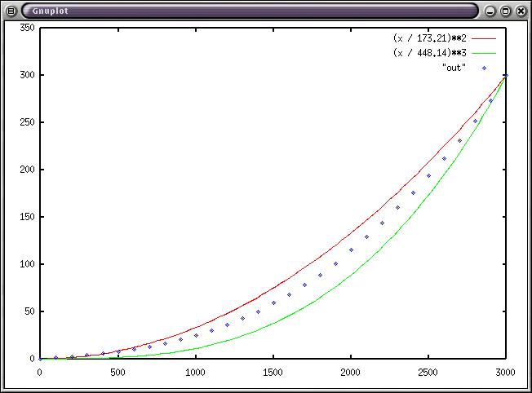This screenshot has width=532, height=393.
Task: Click the 1500 label on the x-axis
Action: click(273, 372)
